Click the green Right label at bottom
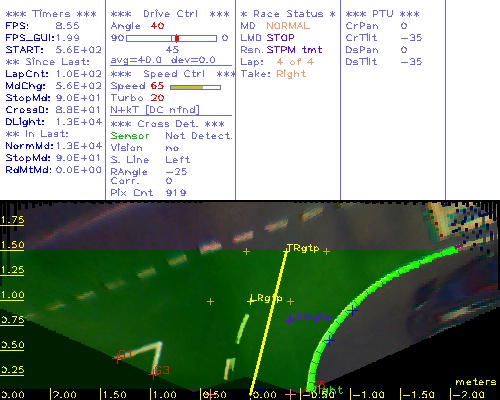Viewport: 500px width, 400px height. click(328, 390)
